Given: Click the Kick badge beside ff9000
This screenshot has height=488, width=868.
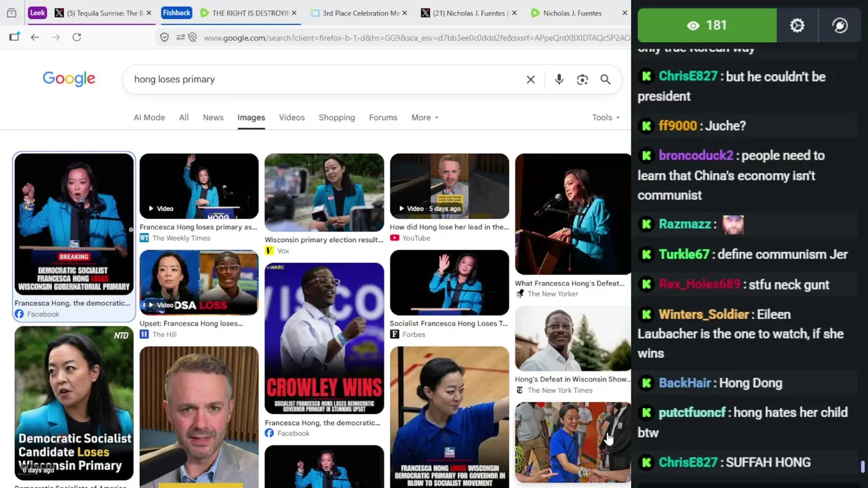Looking at the screenshot, I should (646, 126).
